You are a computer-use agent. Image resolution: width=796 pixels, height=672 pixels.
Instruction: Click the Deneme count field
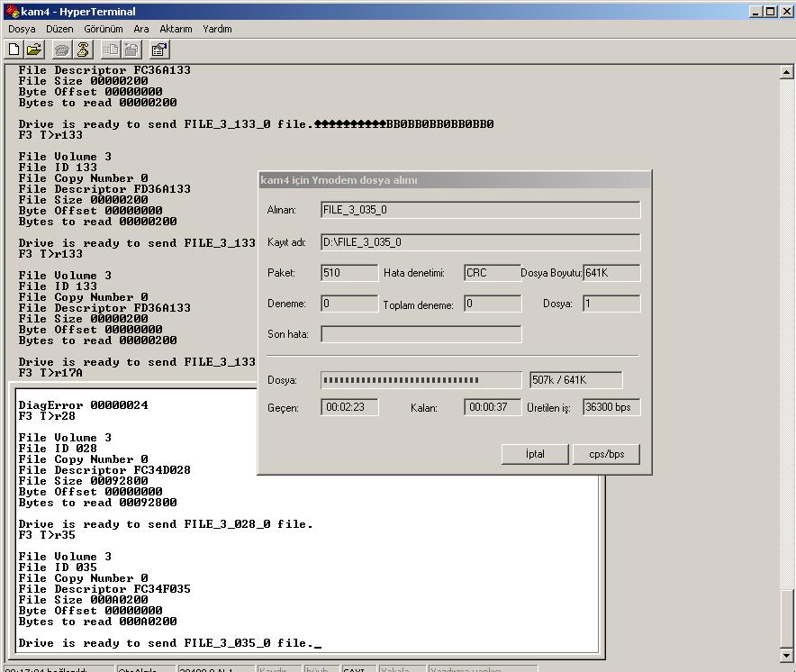[349, 304]
